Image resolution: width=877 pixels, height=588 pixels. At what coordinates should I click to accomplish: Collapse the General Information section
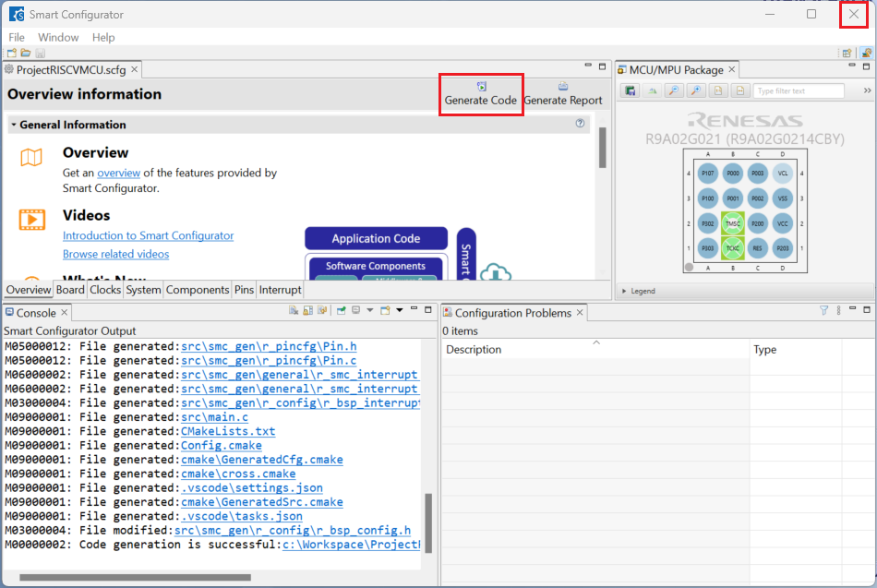tap(14, 125)
